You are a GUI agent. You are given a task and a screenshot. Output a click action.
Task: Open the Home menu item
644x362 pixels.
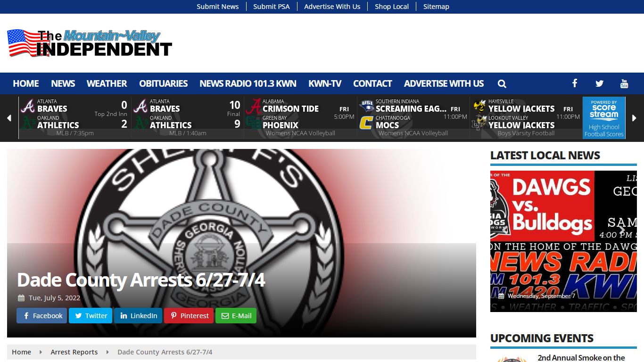click(x=26, y=83)
